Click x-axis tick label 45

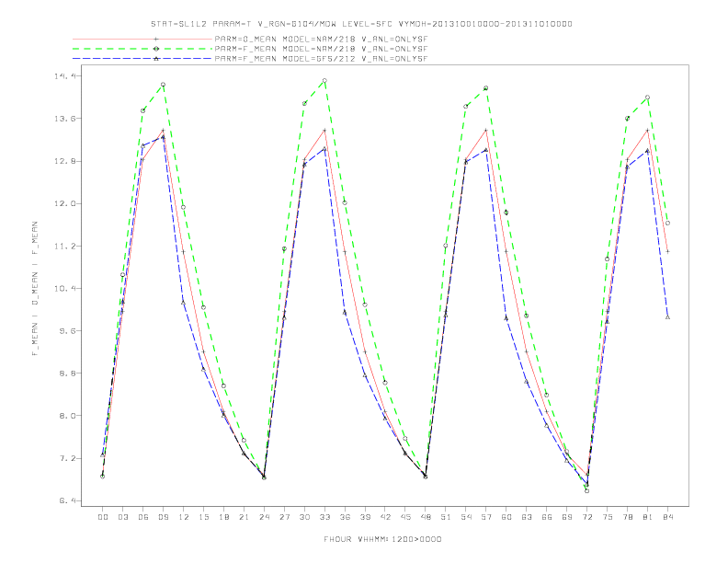[405, 517]
